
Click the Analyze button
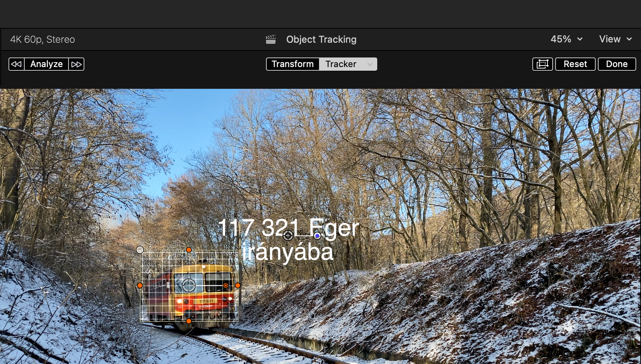point(46,64)
